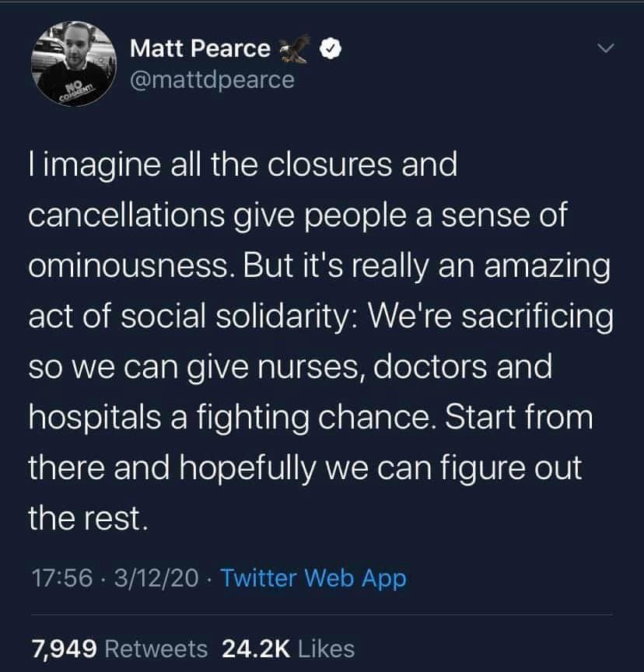Click the verified checkmark badge
This screenshot has height=672, width=644.
coord(331,50)
